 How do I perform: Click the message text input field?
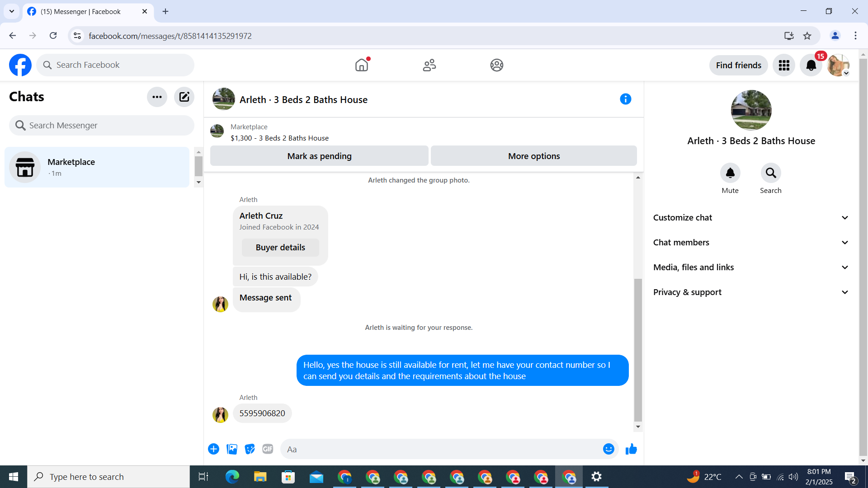pyautogui.click(x=441, y=449)
